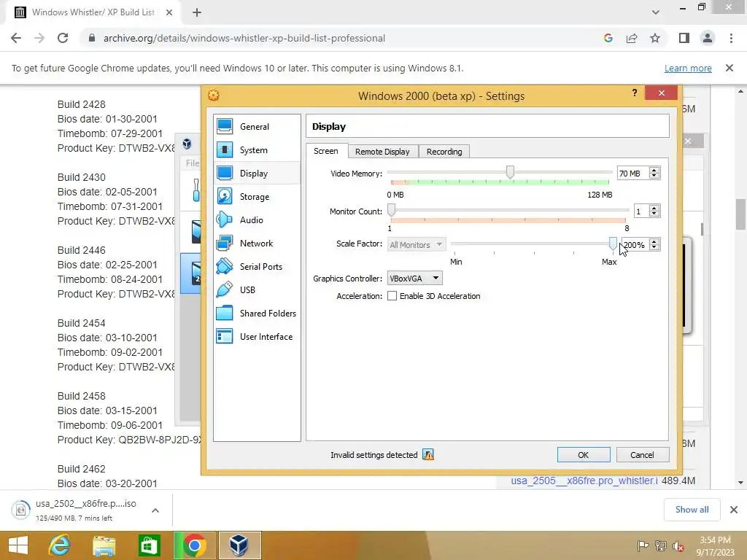Open usa_2505 whistler file link
This screenshot has width=747, height=560.
[x=584, y=481]
